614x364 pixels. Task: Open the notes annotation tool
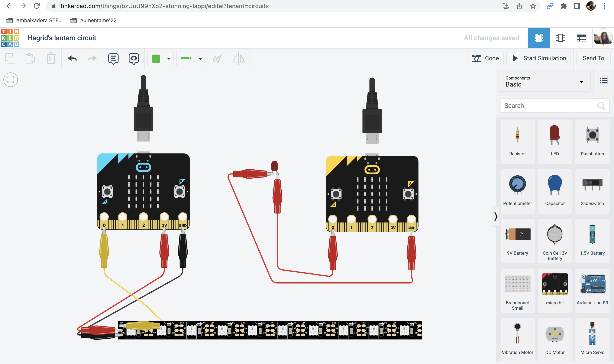(113, 59)
